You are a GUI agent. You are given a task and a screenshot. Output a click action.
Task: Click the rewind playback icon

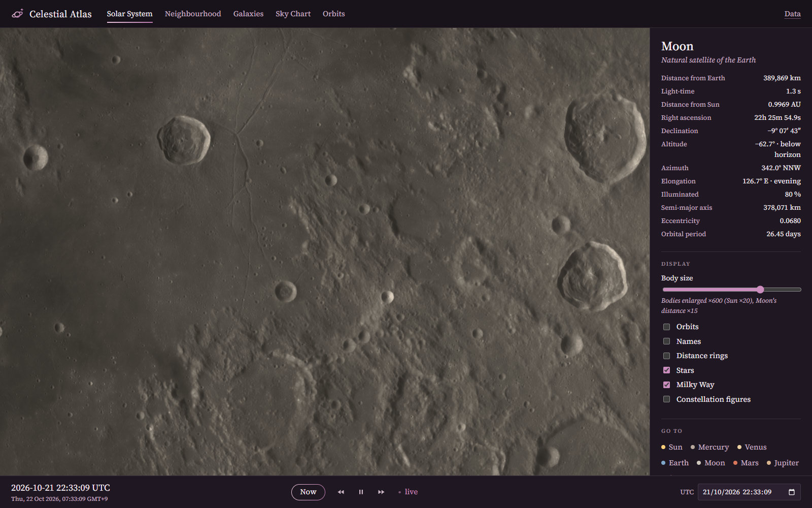click(x=341, y=492)
